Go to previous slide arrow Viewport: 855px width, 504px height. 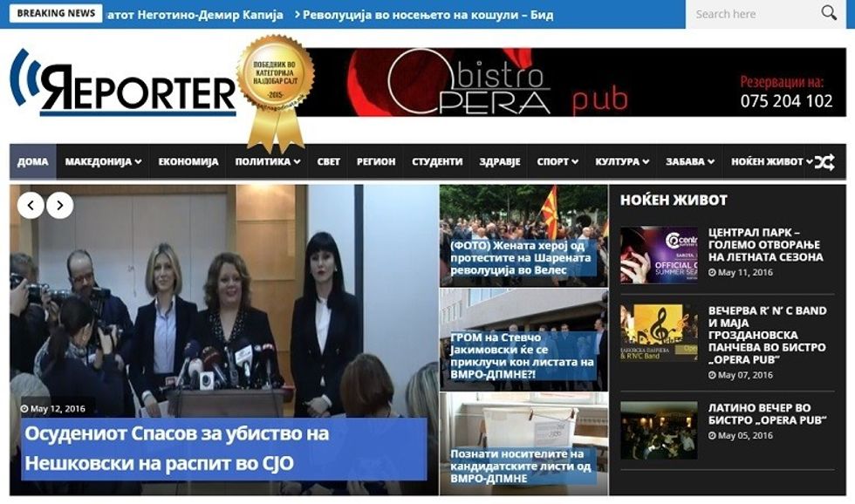pos(31,206)
